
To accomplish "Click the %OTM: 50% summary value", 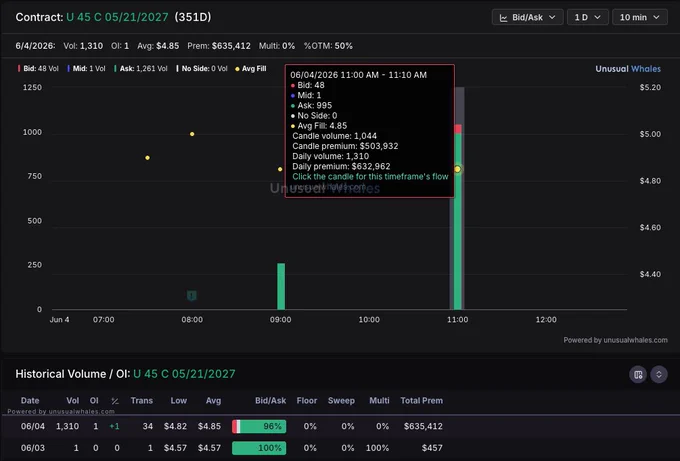I will tap(328, 46).
